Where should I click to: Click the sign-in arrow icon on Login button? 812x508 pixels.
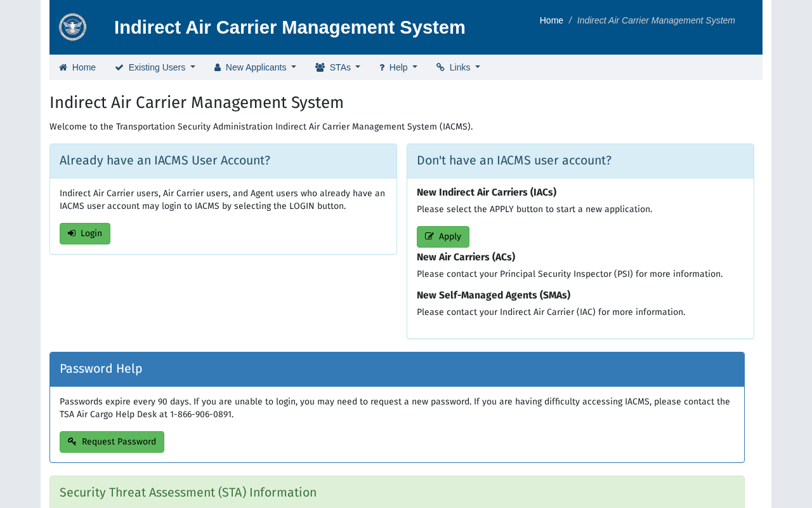[x=72, y=234]
